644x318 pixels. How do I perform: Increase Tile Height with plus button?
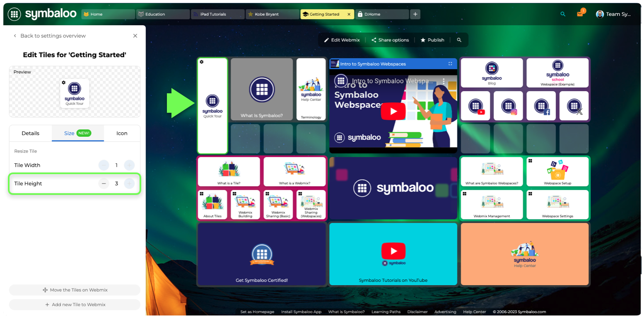(129, 183)
